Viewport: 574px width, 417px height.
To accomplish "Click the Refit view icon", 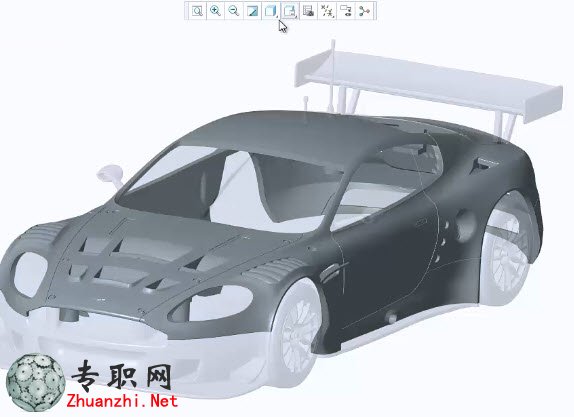I will [197, 11].
